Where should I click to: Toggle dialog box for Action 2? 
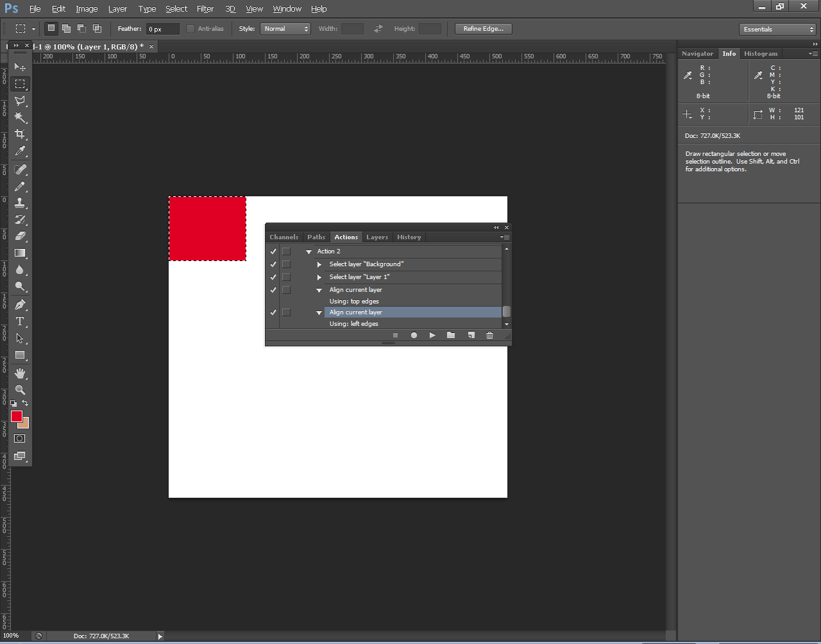pos(286,251)
